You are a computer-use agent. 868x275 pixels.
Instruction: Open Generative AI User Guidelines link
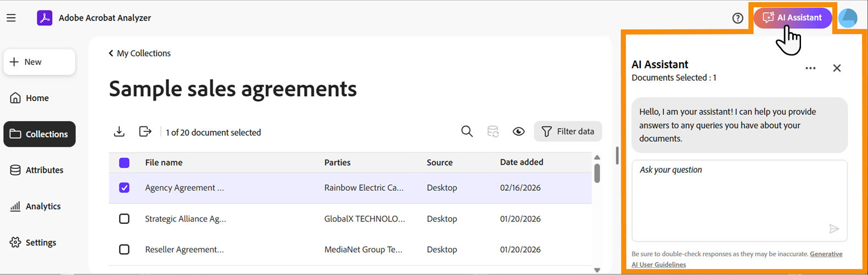tap(737, 259)
